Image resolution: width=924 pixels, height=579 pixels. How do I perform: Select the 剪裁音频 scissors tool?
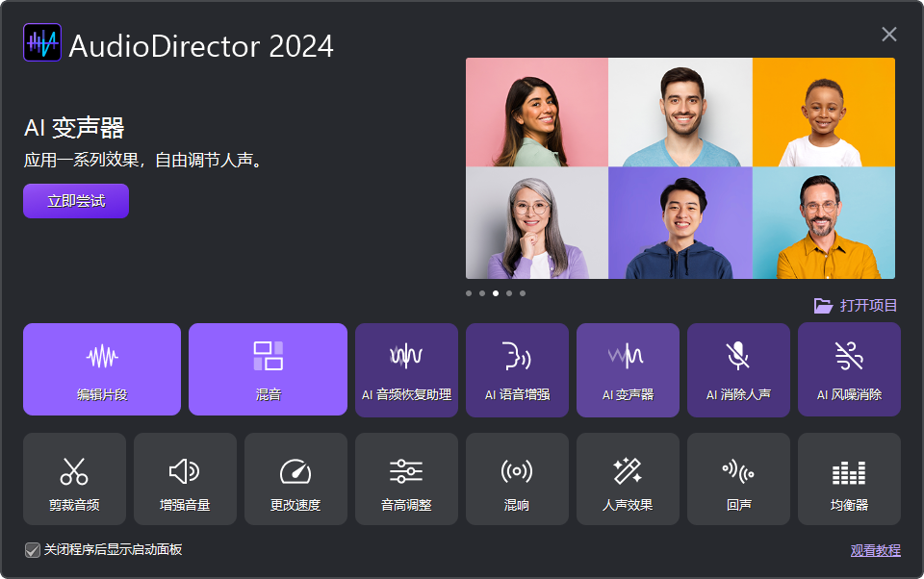74,479
